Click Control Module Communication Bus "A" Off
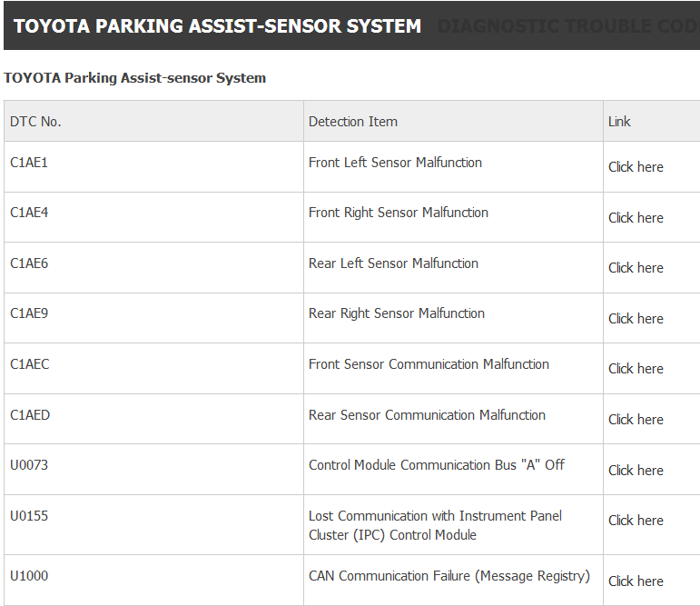700x606 pixels. tap(436, 465)
